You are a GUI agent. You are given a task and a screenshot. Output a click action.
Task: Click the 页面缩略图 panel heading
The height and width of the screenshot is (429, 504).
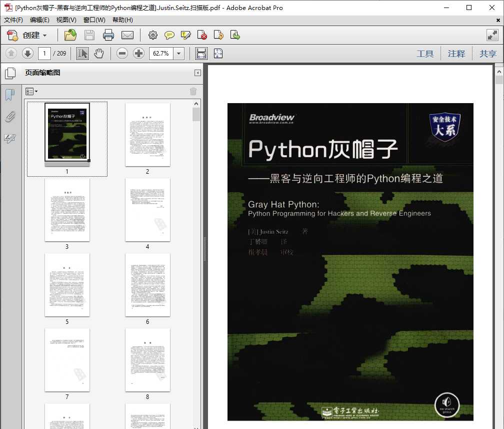pyautogui.click(x=43, y=73)
